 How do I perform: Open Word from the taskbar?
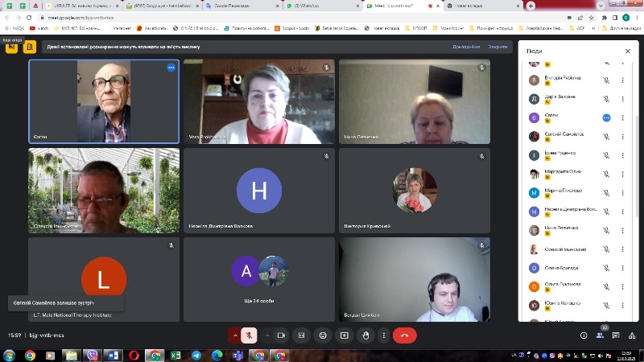[x=114, y=355]
